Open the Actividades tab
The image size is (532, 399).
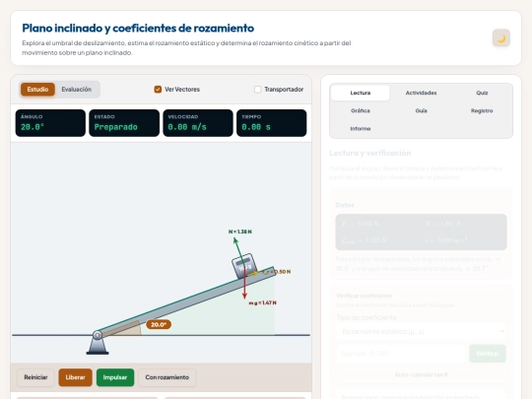[421, 93]
